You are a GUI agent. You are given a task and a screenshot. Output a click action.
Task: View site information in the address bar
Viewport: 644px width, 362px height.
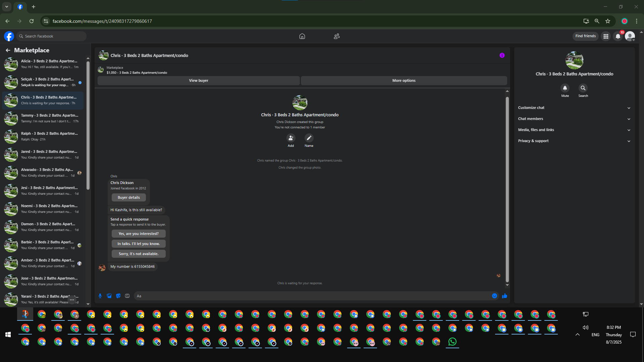click(46, 21)
